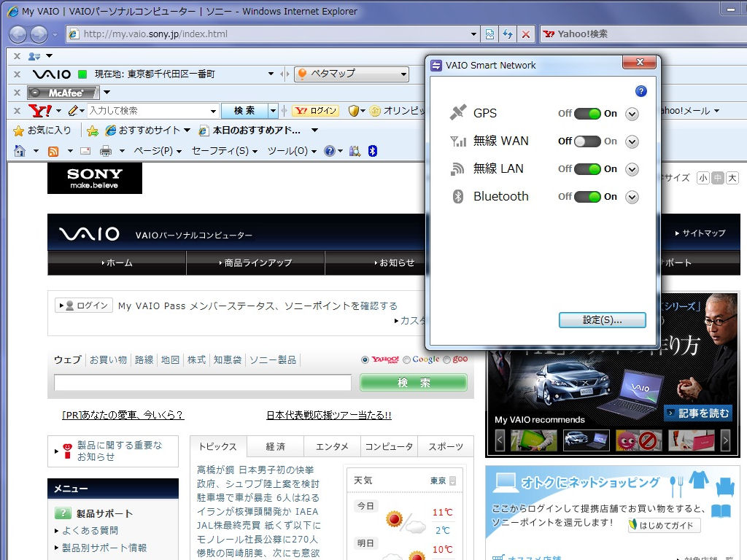Click the Yahoo toolbar pencil icon
The width and height of the screenshot is (747, 560).
[x=73, y=111]
